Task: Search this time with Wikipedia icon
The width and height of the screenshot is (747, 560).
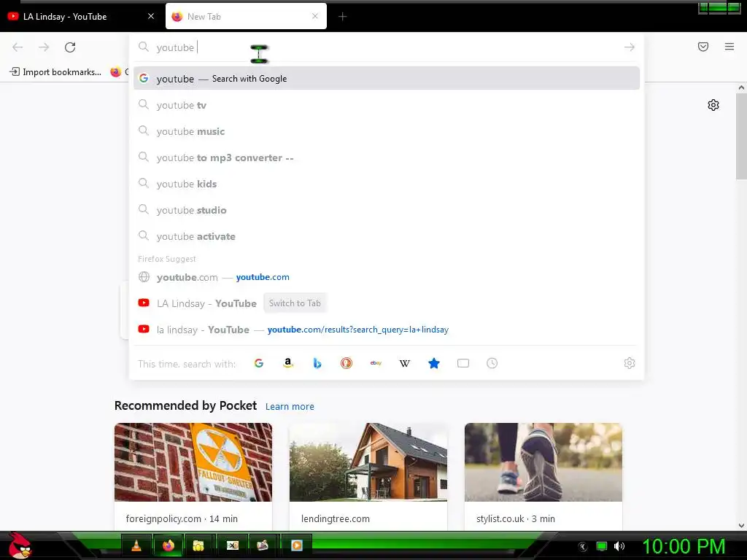Action: [x=404, y=363]
